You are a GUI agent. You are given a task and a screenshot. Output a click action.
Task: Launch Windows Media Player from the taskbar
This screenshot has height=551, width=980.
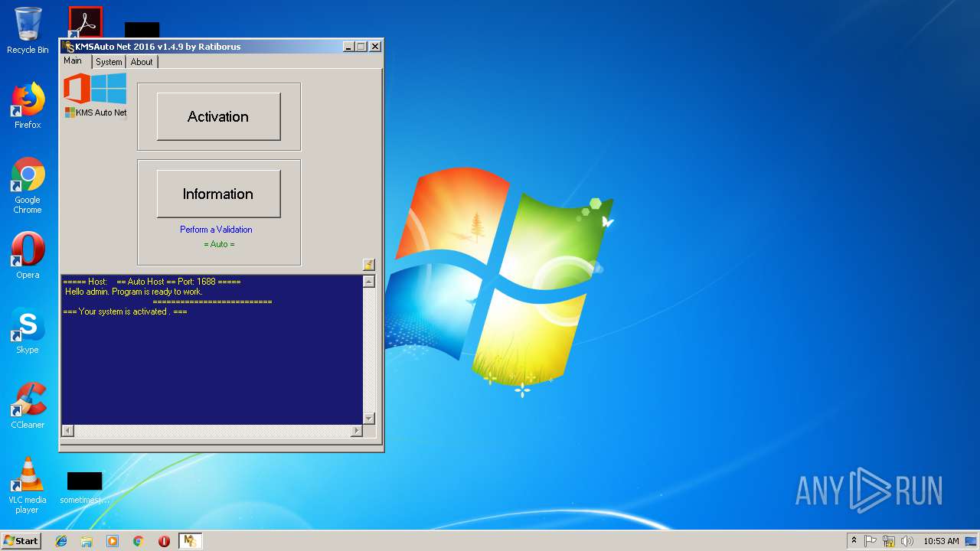[113, 541]
